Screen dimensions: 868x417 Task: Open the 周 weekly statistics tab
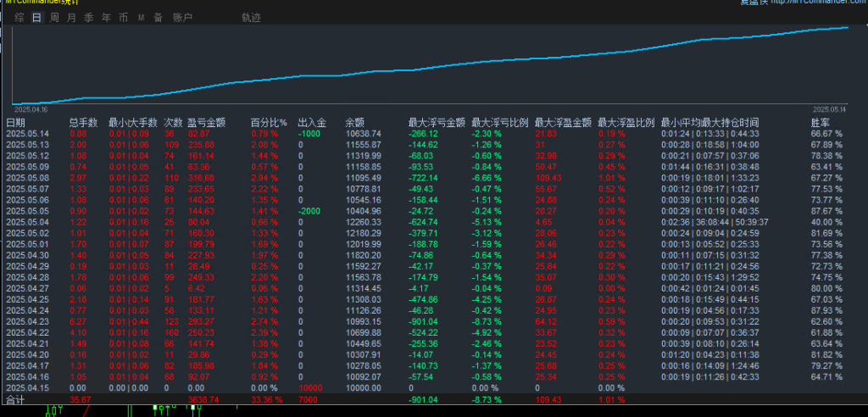[54, 17]
